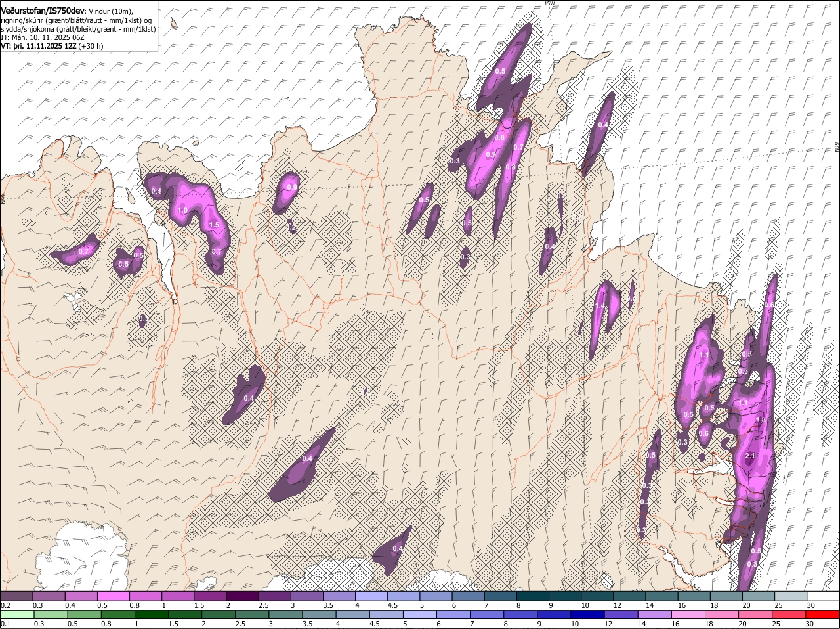Click top legend swatch between 14 and 16
The image size is (840, 629).
pos(662,596)
